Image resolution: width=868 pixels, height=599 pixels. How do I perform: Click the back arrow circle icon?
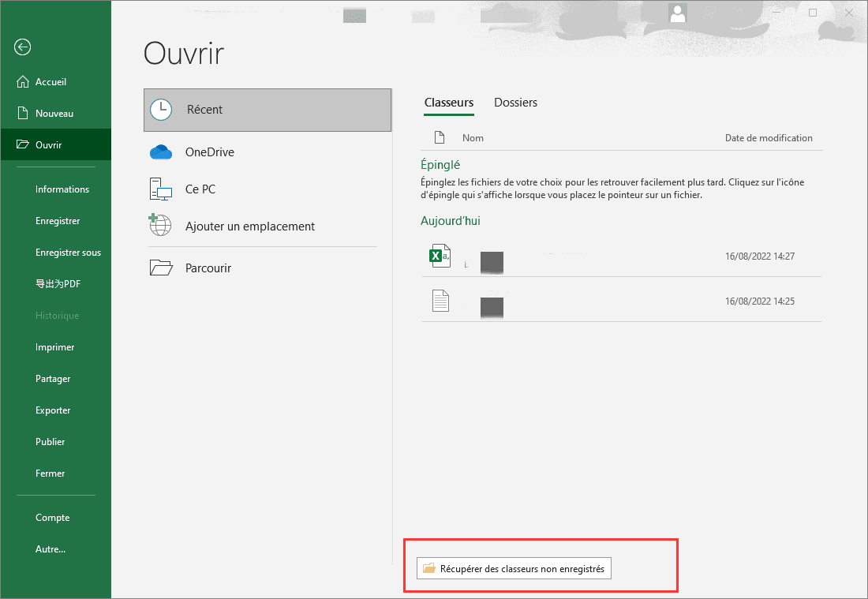[22, 47]
